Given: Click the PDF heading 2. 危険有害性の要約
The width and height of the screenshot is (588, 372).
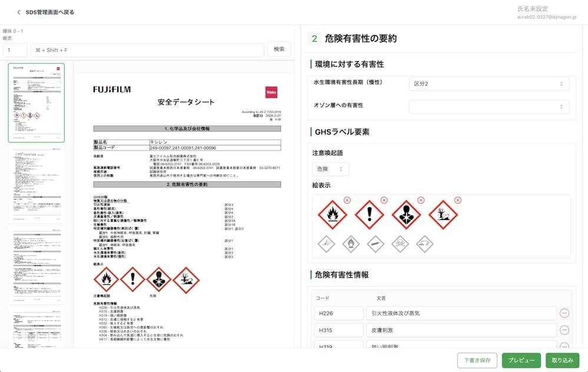Looking at the screenshot, I should pyautogui.click(x=187, y=184).
